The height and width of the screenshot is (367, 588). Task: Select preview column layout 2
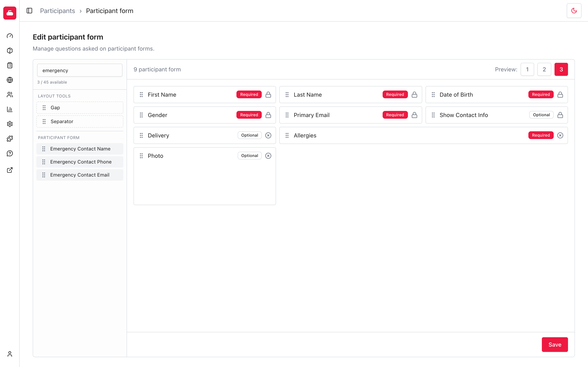click(x=544, y=69)
